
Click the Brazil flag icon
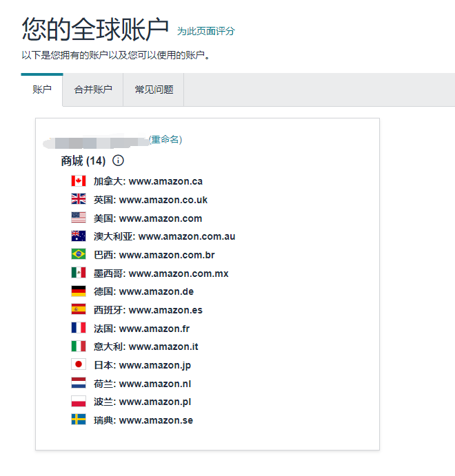(x=79, y=254)
